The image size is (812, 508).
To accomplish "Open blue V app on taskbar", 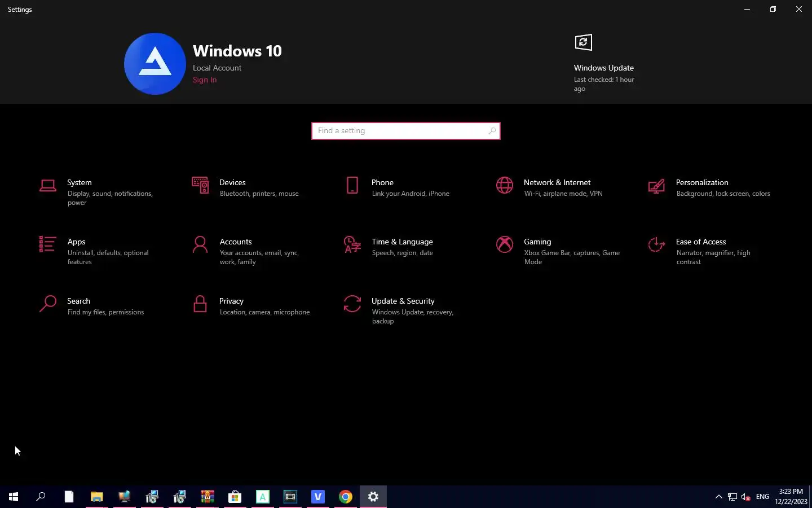I will pos(318,497).
